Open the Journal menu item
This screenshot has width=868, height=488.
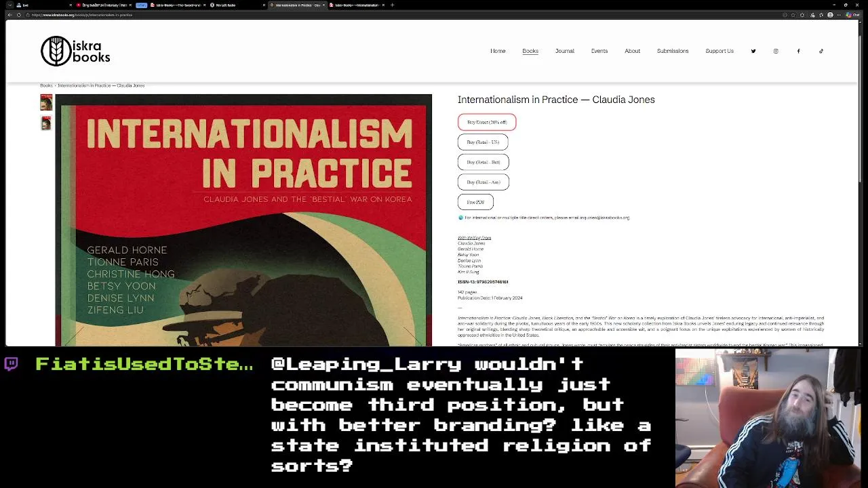click(564, 51)
